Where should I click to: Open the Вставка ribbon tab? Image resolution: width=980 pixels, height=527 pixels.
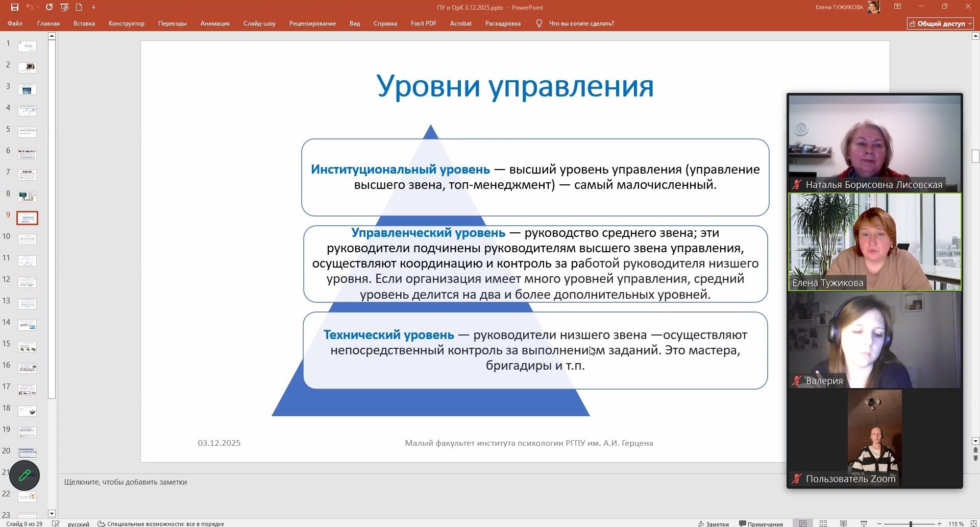(x=84, y=23)
